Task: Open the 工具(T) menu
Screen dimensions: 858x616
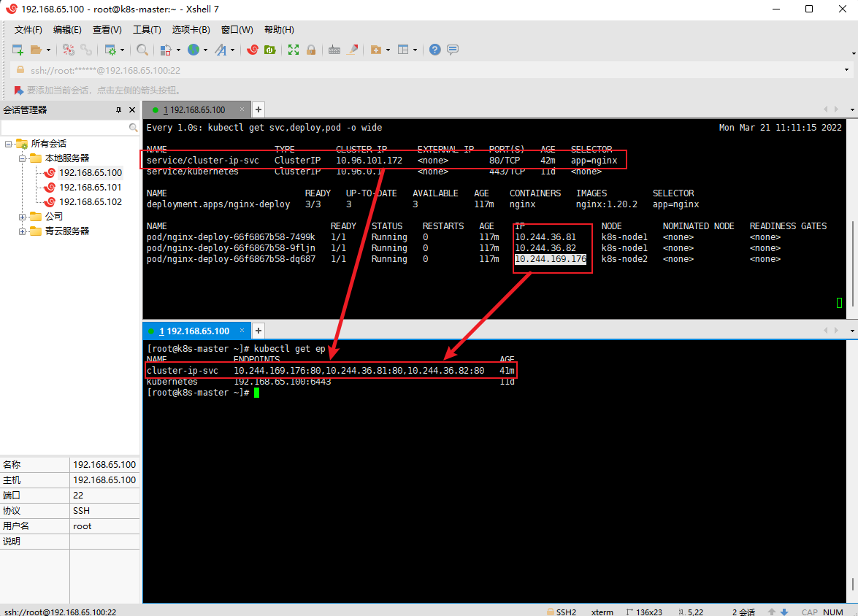Action: coord(147,29)
